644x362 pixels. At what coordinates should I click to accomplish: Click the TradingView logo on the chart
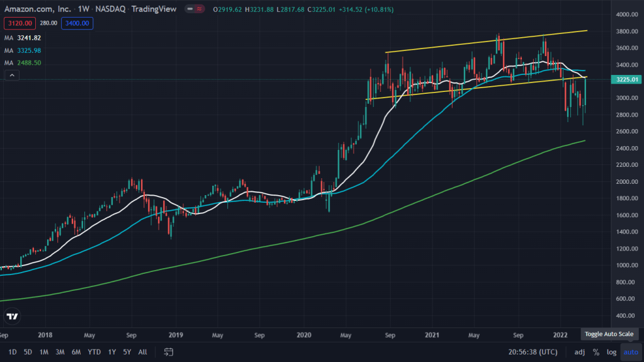coord(12,316)
